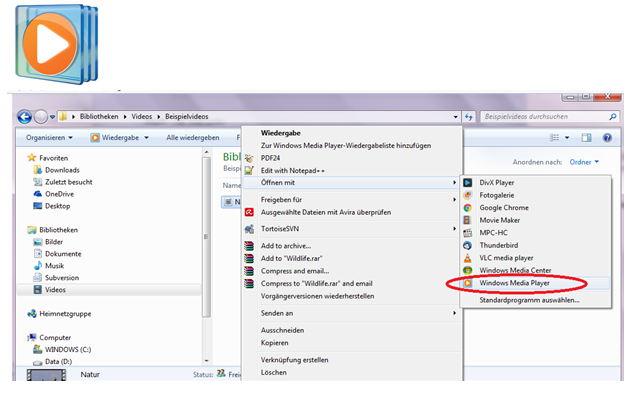Expand the TortoiseSVN submenu arrow
Screen dimensions: 635x395
(x=454, y=229)
